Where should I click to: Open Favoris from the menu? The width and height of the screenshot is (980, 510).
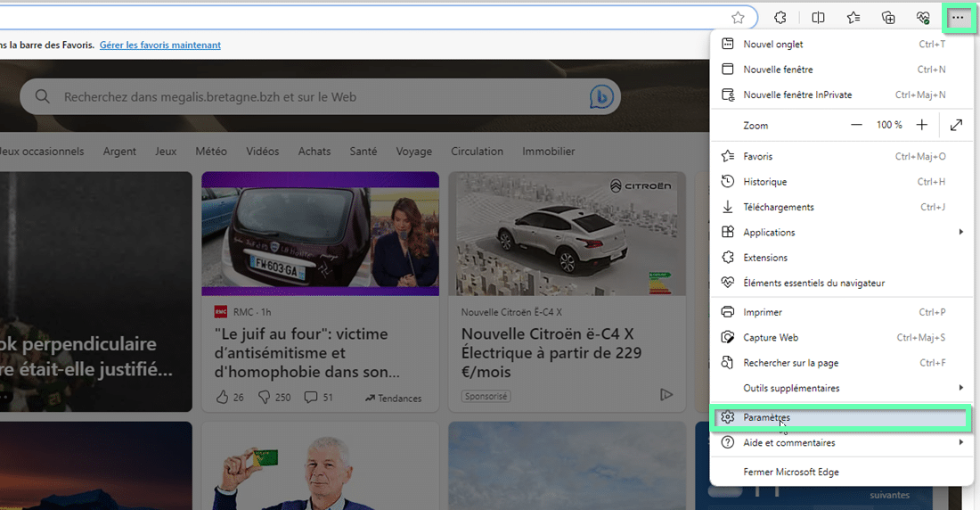[x=841, y=156]
